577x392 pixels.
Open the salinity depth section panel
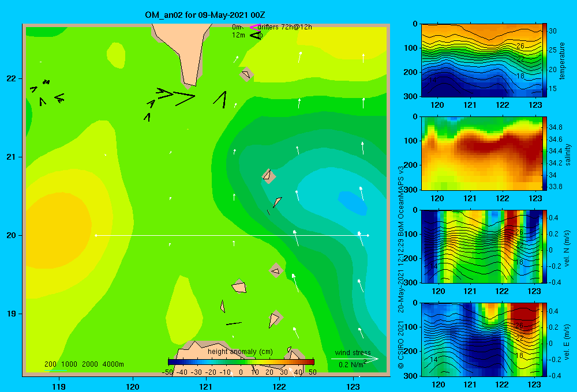pos(482,153)
